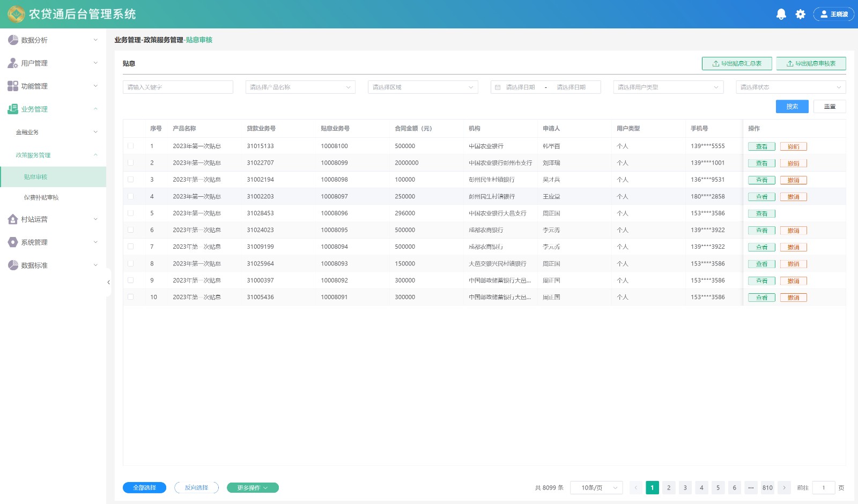
Task: Open the settings gear icon
Action: pyautogui.click(x=800, y=14)
